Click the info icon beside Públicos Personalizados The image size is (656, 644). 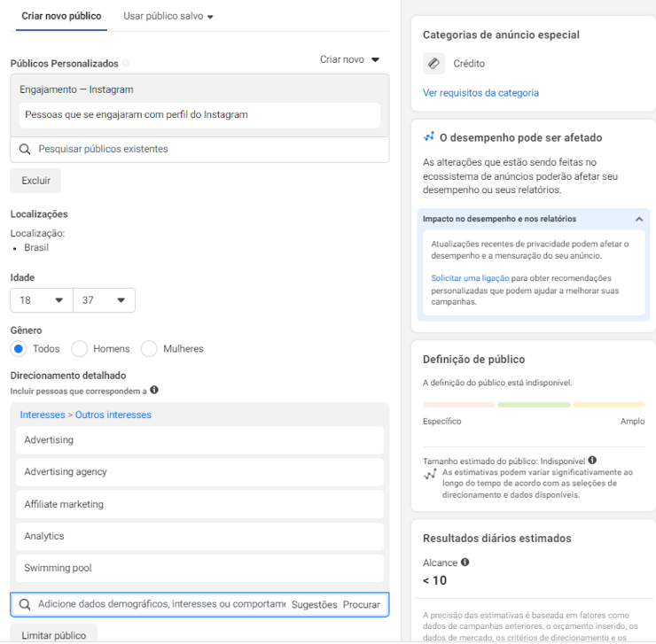[x=126, y=63]
